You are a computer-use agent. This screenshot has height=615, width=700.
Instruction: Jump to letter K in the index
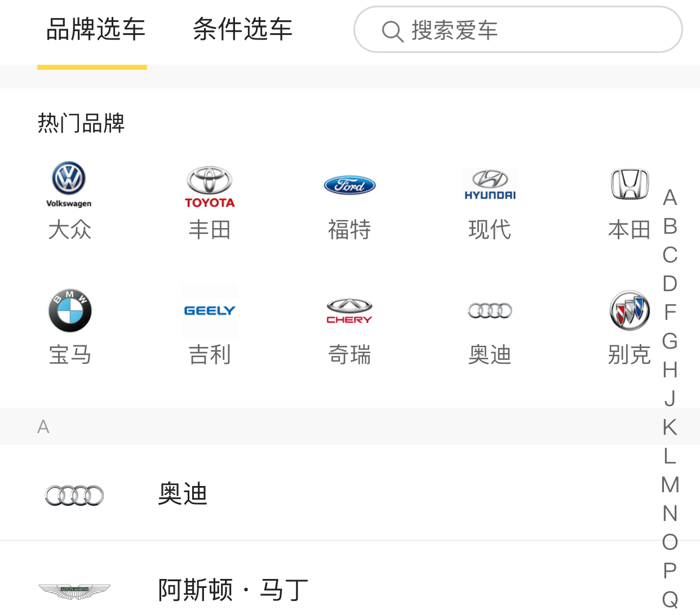[670, 427]
